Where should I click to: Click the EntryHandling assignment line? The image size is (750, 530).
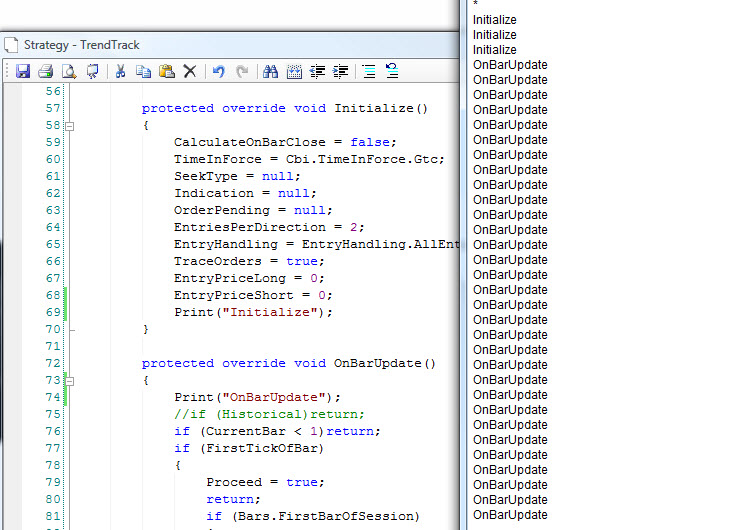pos(316,244)
